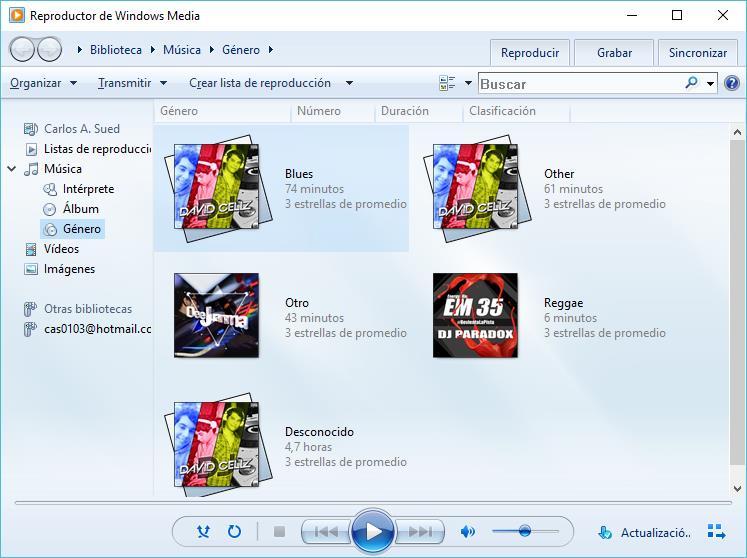Screen dimensions: 747x558
Task: Click the Música breadcrumb link
Action: [182, 50]
